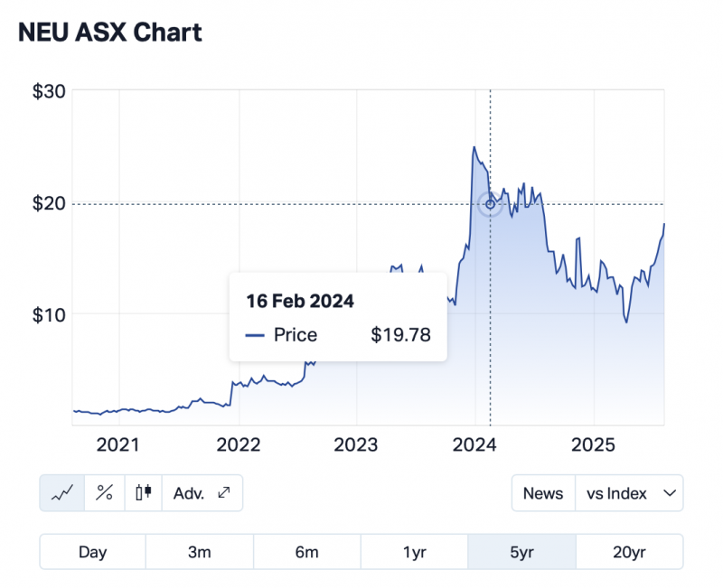
Task: Select the line chart view icon
Action: coord(62,493)
